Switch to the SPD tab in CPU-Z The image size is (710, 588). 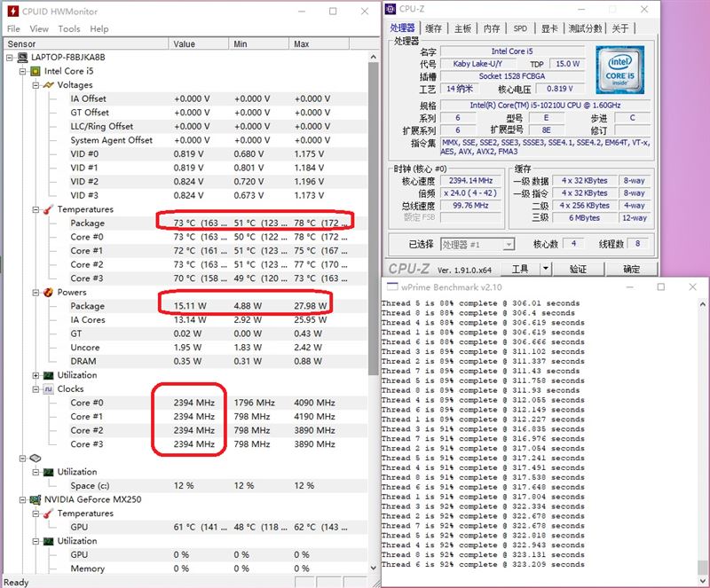[x=520, y=28]
